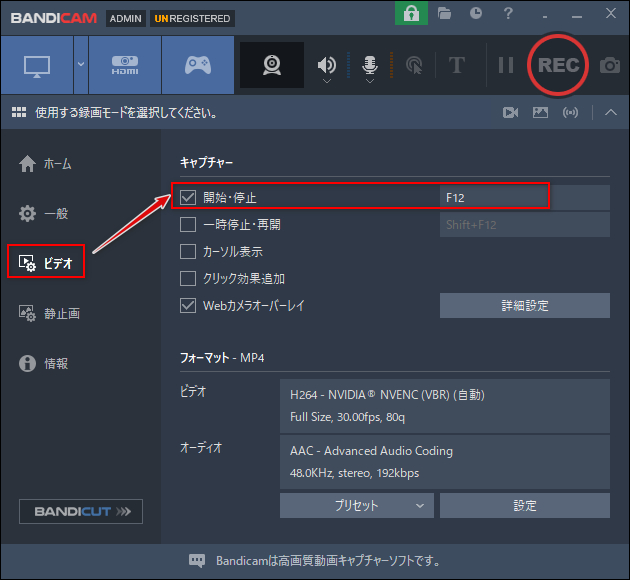Viewport: 630px width, 580px height.
Task: Click Bandicamは高画質動画キャプチャーソフトです text
Action: [328, 561]
